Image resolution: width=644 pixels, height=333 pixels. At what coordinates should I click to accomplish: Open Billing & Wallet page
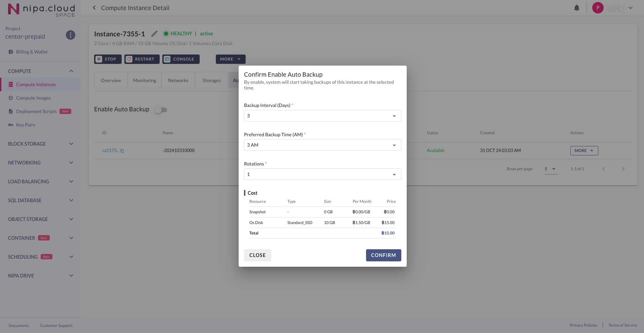(x=32, y=52)
